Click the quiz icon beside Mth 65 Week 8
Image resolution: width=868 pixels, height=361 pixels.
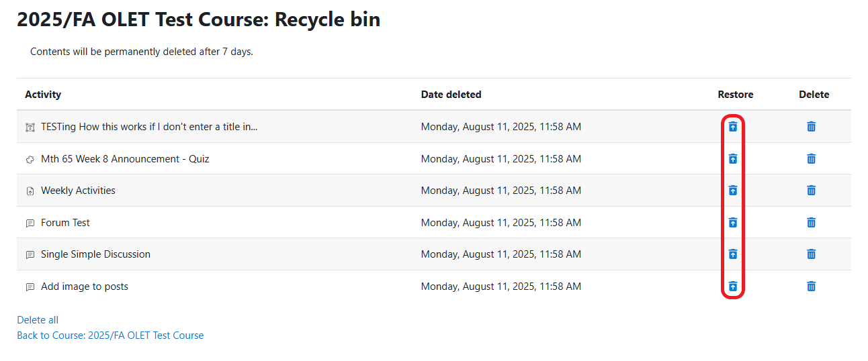(30, 160)
